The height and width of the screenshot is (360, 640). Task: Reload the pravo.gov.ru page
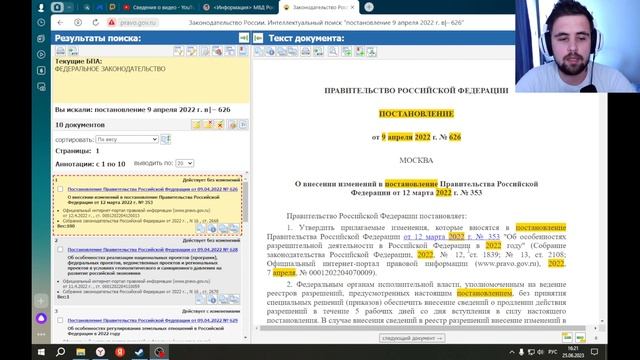point(96,22)
